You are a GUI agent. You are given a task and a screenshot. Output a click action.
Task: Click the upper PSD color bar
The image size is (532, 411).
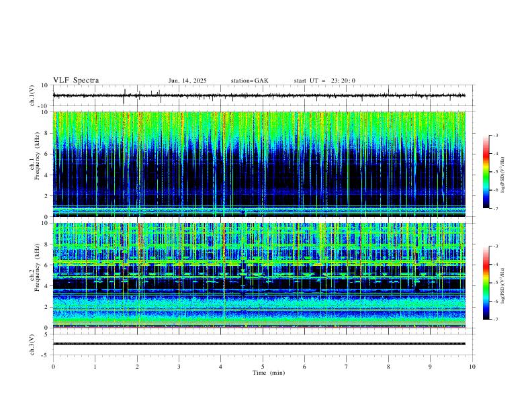[x=486, y=172]
